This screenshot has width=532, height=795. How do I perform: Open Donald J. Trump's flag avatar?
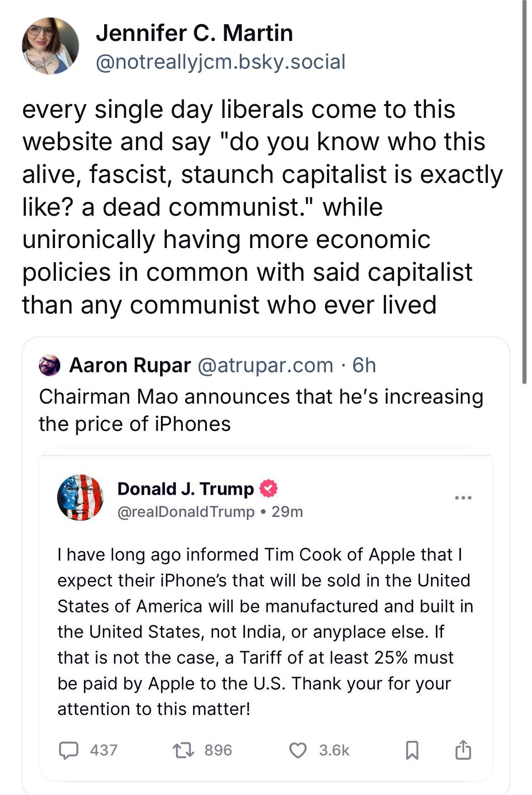click(x=80, y=497)
